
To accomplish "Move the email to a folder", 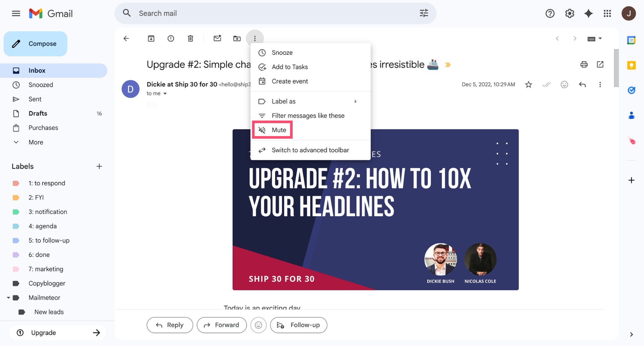I will click(x=237, y=38).
